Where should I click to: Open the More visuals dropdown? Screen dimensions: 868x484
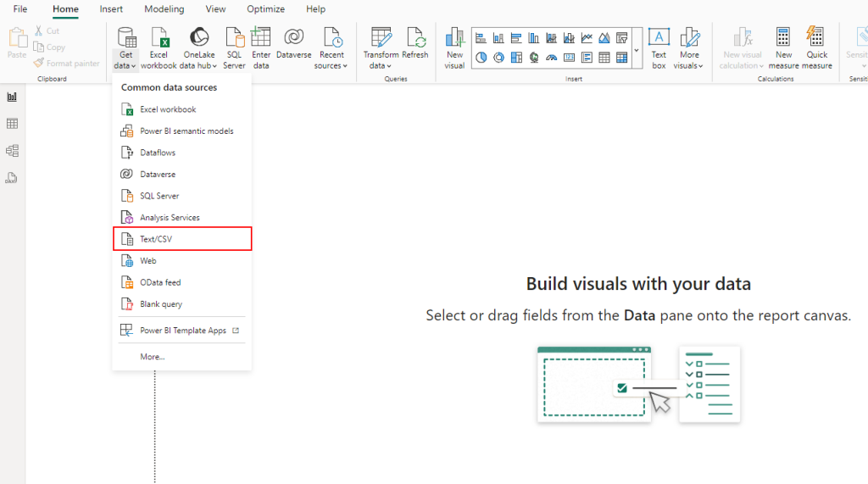(688, 48)
